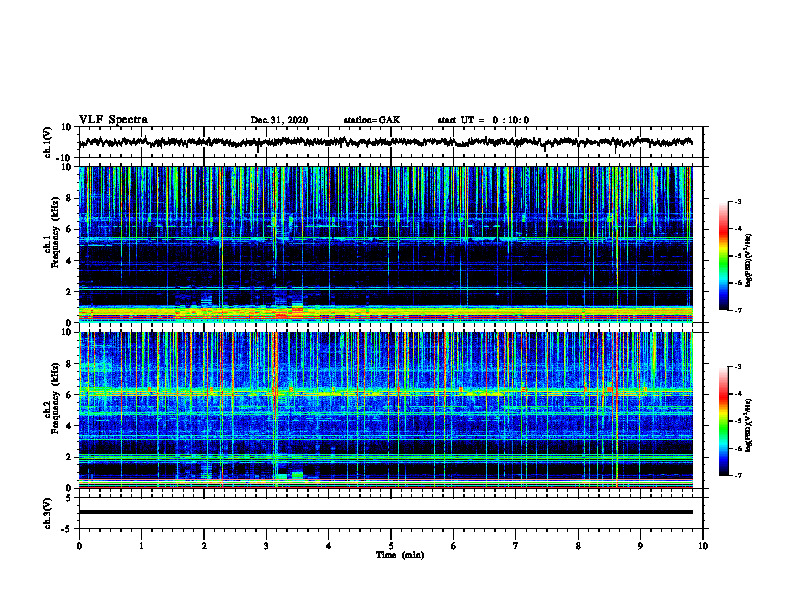The height and width of the screenshot is (612, 792).
Task: Click the "6" tick on the time axis
Action: point(454,546)
